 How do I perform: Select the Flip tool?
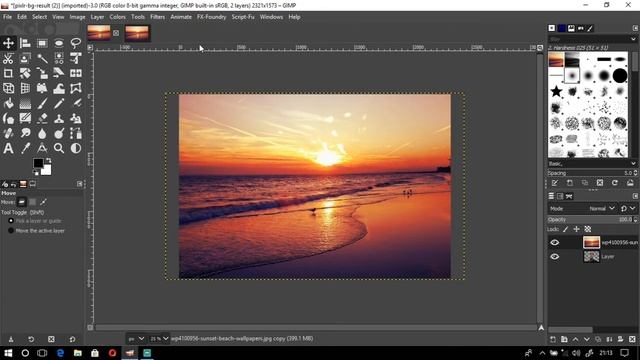click(76, 73)
